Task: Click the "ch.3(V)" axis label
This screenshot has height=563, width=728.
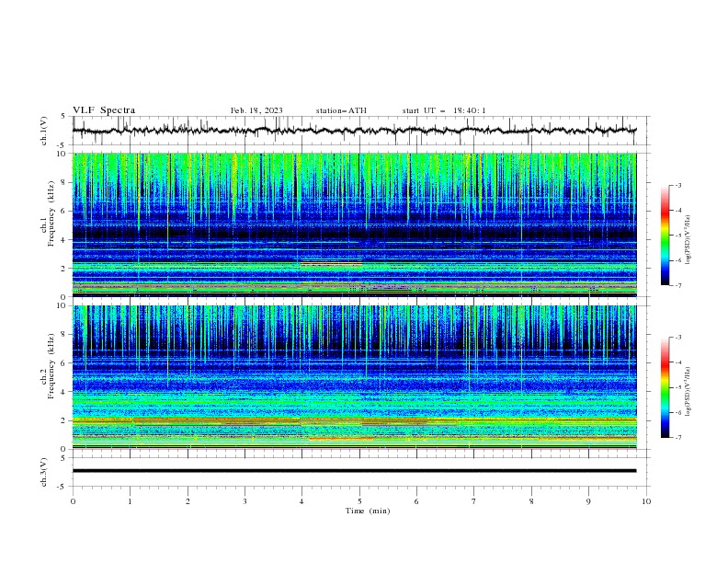Action: [44, 472]
